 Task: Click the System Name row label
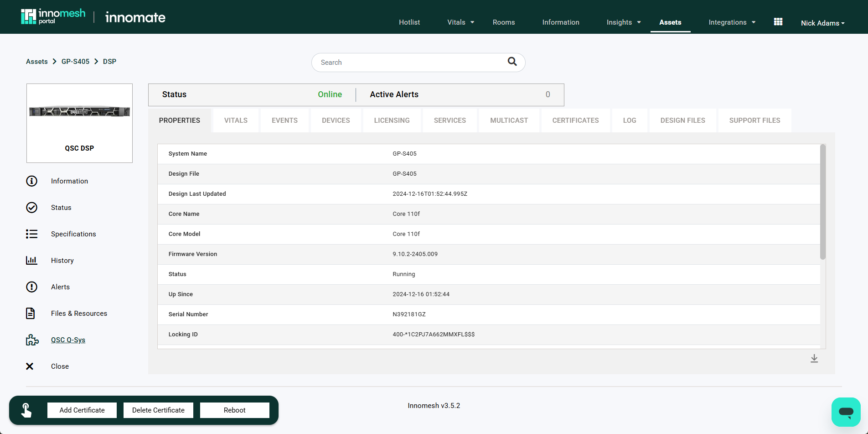tap(187, 154)
